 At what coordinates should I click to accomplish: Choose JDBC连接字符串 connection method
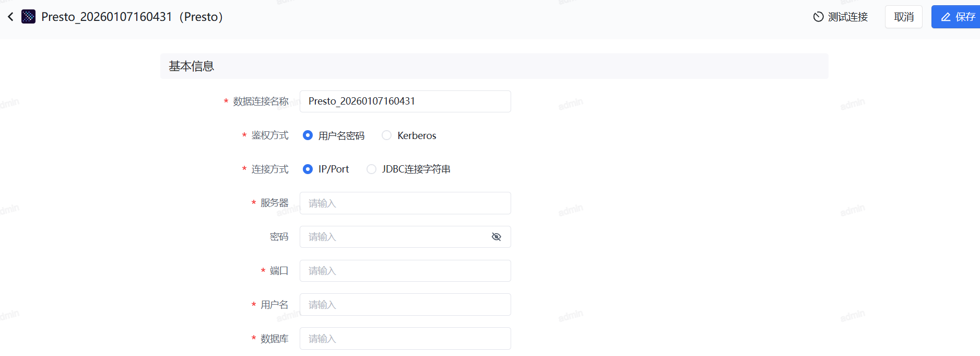[x=371, y=169]
